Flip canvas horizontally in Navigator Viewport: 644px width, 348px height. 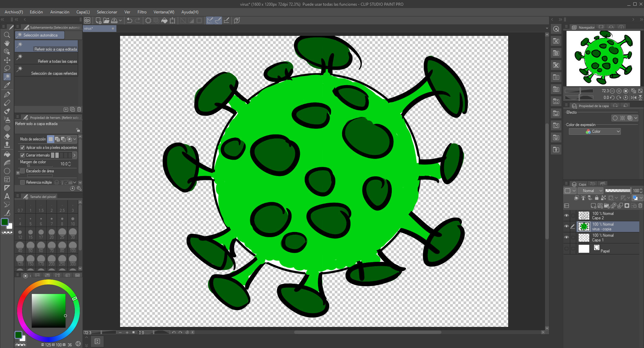[634, 98]
